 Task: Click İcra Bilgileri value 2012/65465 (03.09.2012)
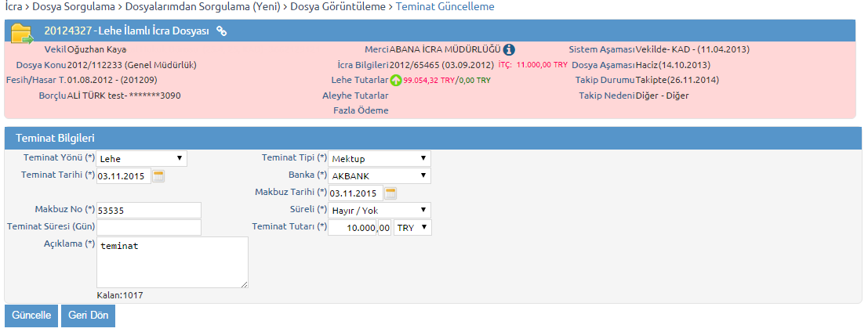[x=442, y=65]
